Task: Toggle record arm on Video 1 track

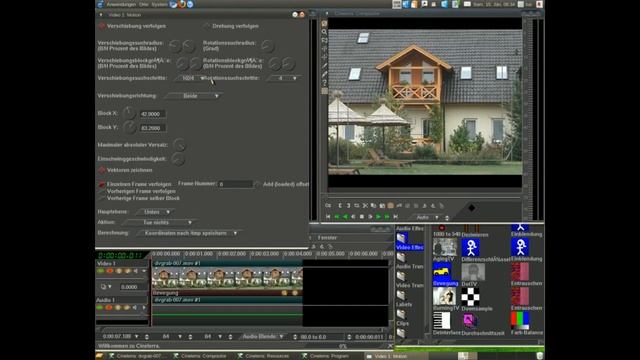Action: point(110,271)
